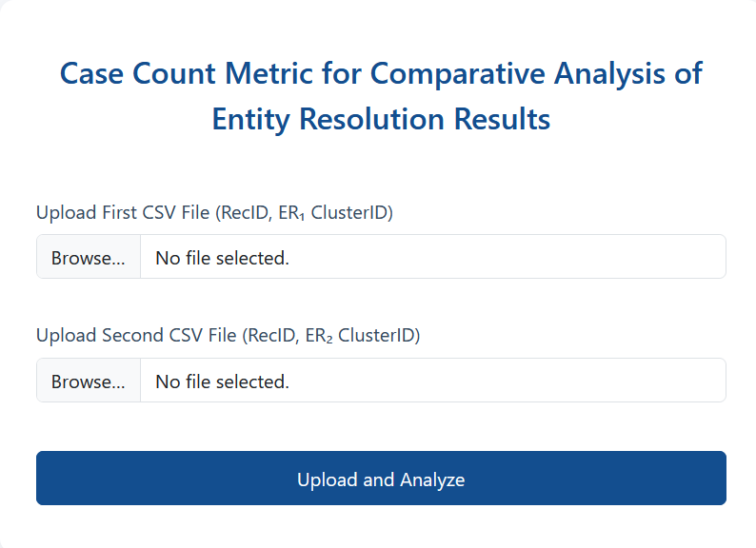Click first file field's "No file selected." text

[x=222, y=258]
